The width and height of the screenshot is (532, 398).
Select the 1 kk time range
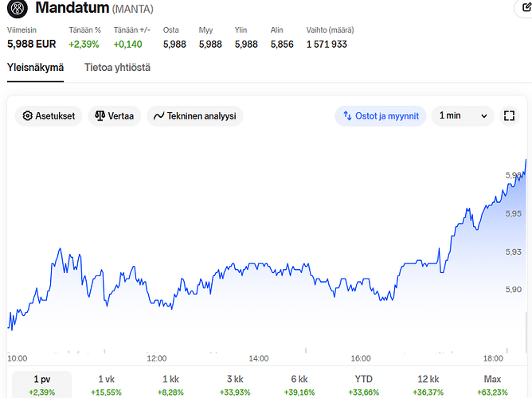click(x=170, y=384)
